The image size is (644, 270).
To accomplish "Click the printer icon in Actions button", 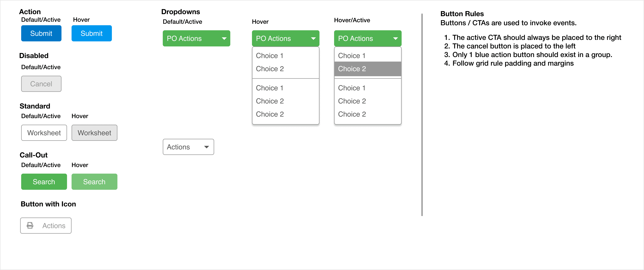I will point(30,225).
